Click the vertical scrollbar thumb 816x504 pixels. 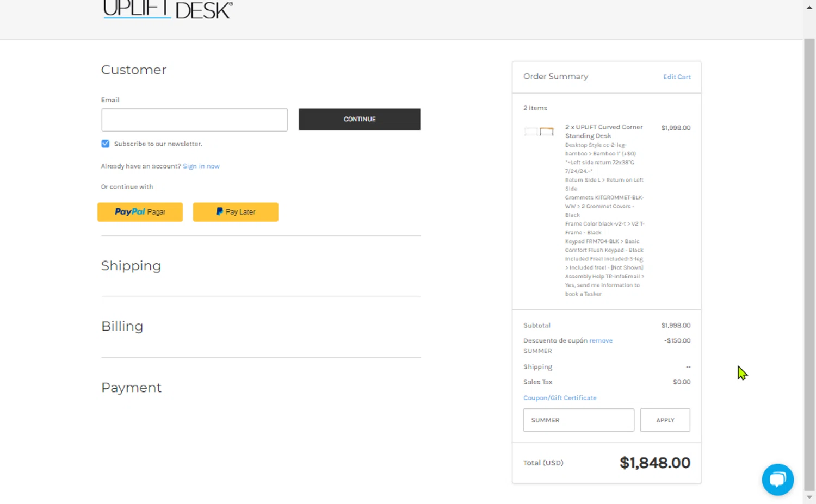point(809,264)
